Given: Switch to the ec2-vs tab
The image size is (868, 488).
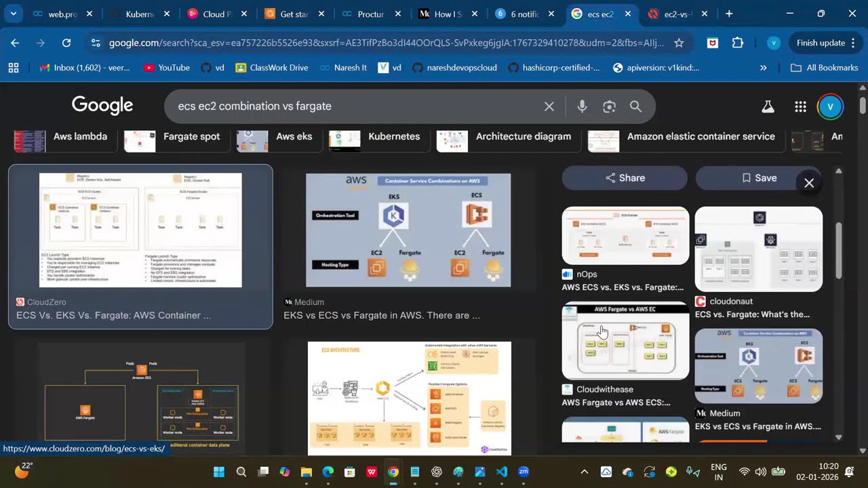Looking at the screenshot, I should click(x=679, y=14).
